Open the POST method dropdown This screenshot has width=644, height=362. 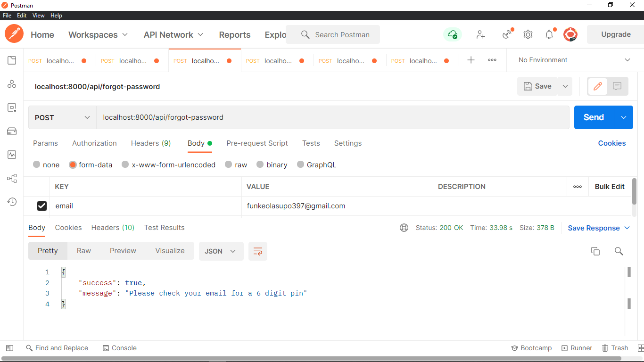tap(62, 117)
